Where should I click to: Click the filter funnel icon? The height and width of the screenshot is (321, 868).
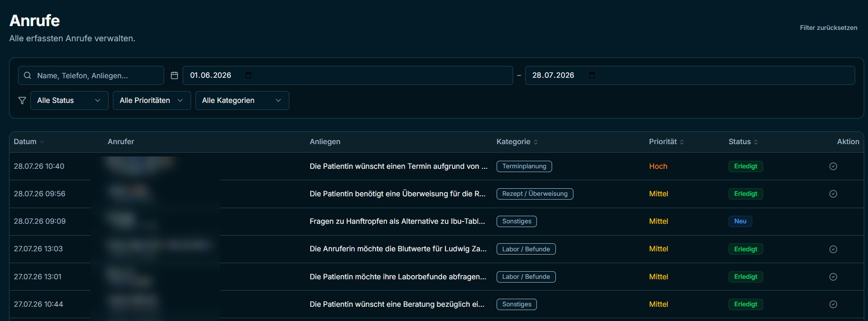[22, 101]
